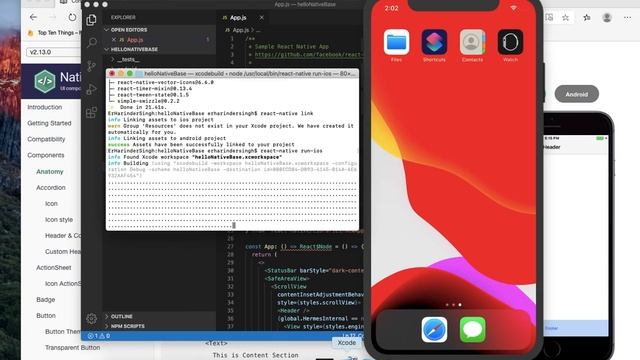Click the GitHub URL in App.js comment
Image resolution: width=640 pixels, height=360 pixels.
308,54
